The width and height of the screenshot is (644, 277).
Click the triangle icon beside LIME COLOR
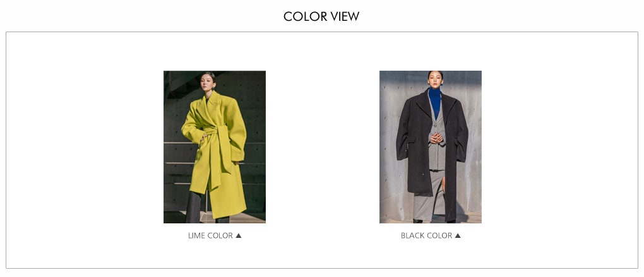238,235
